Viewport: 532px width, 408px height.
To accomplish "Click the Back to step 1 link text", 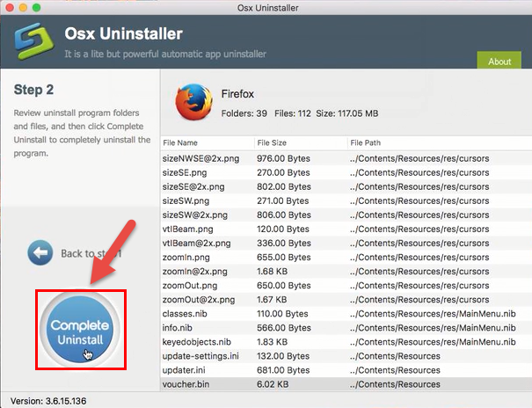I will [x=90, y=253].
